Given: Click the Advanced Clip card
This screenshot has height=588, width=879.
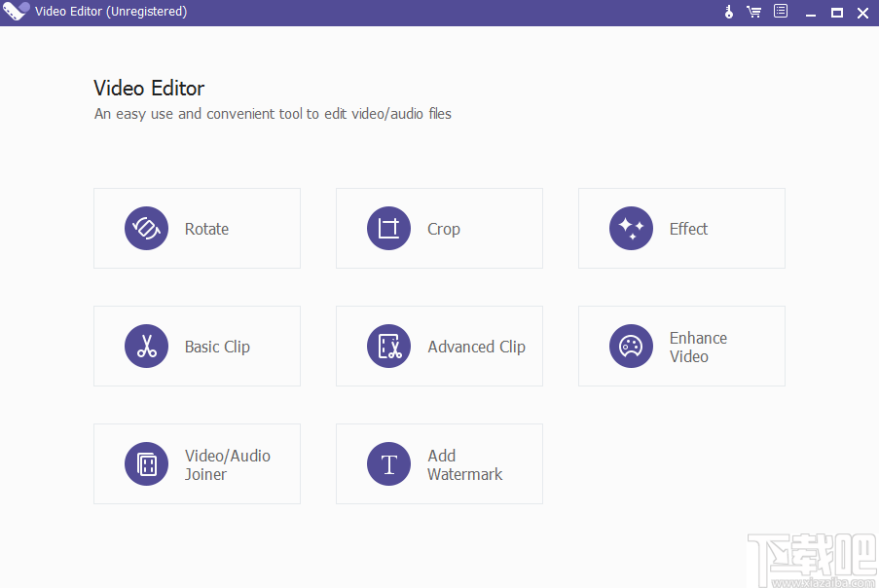Looking at the screenshot, I should tap(438, 346).
